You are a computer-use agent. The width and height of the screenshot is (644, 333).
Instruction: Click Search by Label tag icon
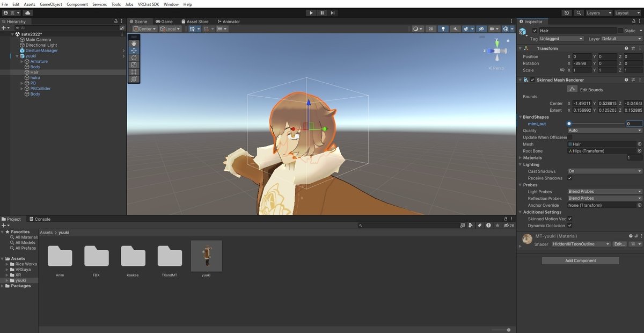click(x=479, y=226)
